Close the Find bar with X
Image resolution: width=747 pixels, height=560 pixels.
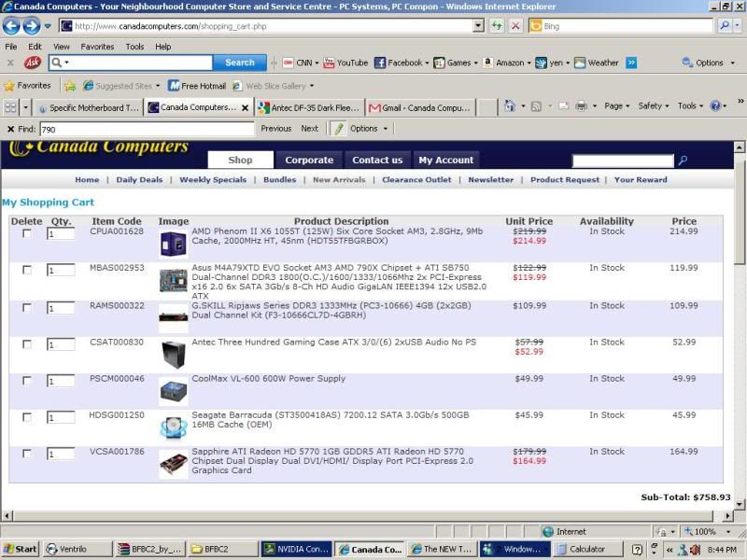pos(10,129)
